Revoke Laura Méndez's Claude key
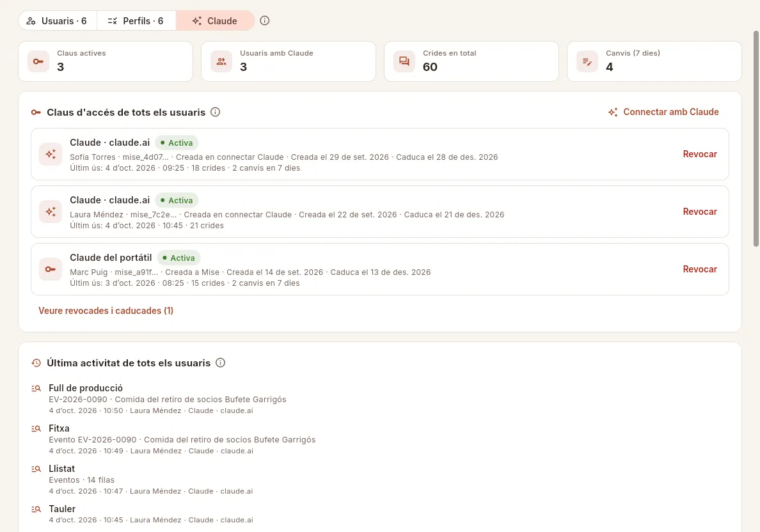The height and width of the screenshot is (532, 760). coord(699,212)
